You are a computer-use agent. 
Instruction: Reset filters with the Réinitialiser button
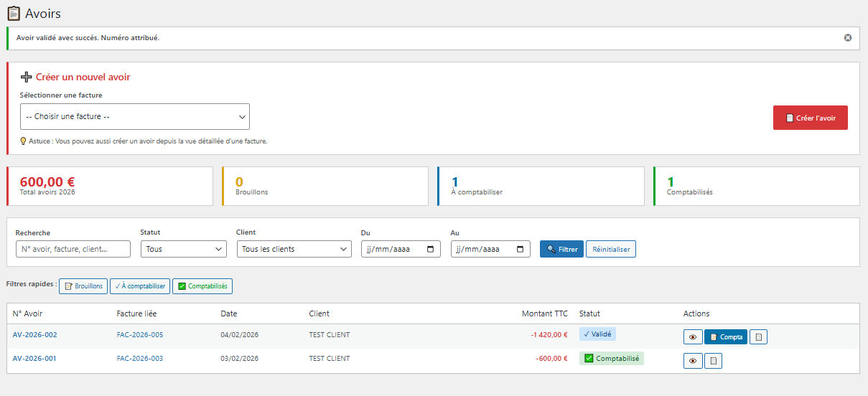pos(610,249)
